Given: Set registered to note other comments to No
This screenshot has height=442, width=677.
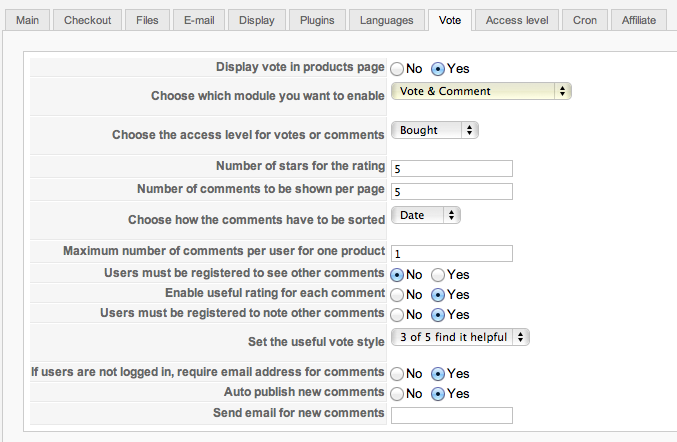Looking at the screenshot, I should [x=398, y=315].
